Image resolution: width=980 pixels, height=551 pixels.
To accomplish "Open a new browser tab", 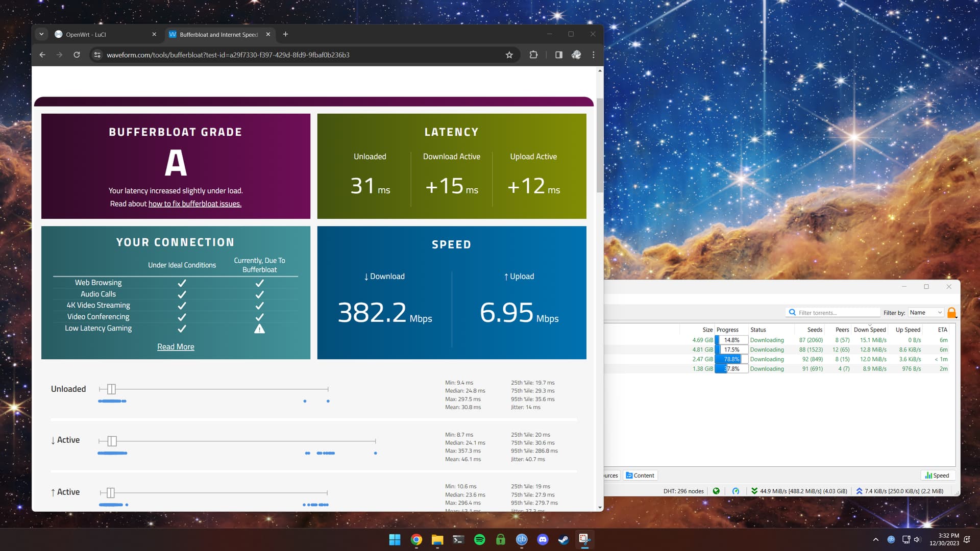I will [x=285, y=34].
